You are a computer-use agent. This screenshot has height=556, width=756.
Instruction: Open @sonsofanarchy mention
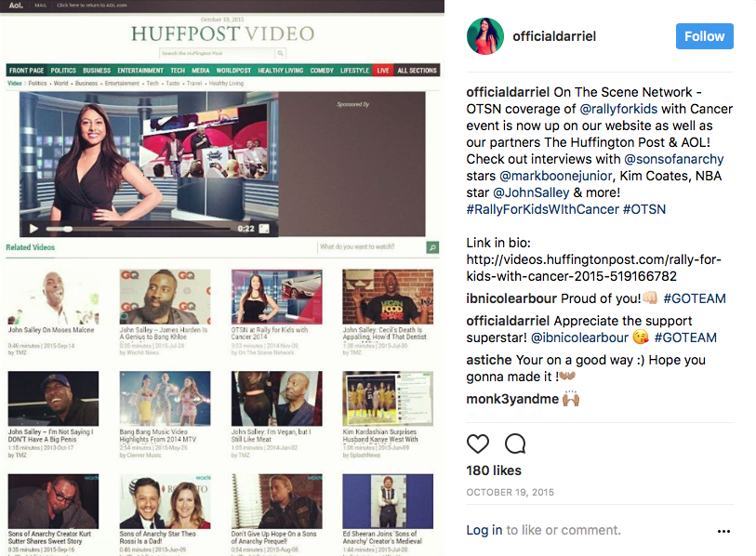[673, 159]
